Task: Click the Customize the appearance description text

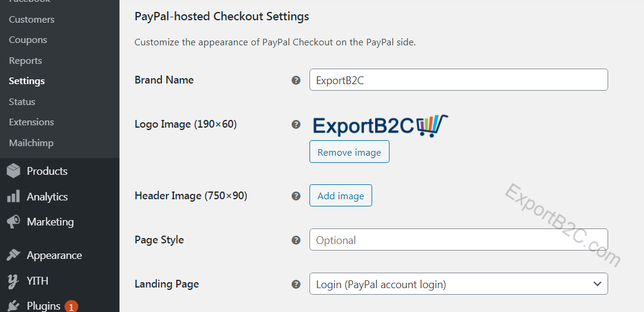Action: click(x=275, y=42)
